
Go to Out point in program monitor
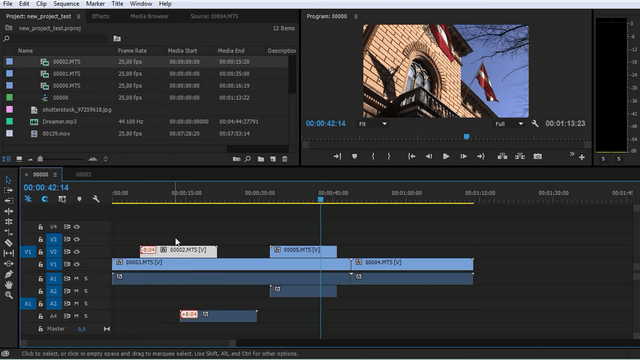[481, 156]
